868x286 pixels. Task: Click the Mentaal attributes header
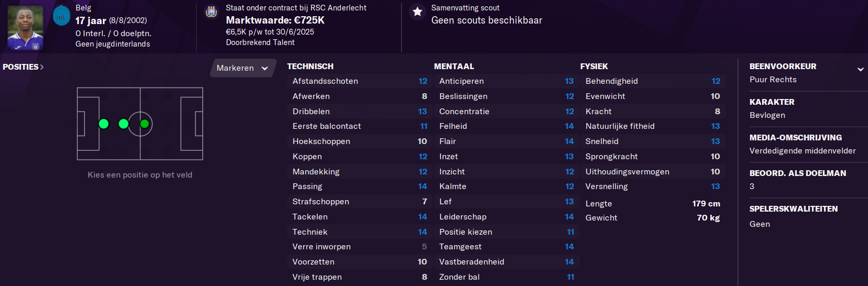coord(454,67)
